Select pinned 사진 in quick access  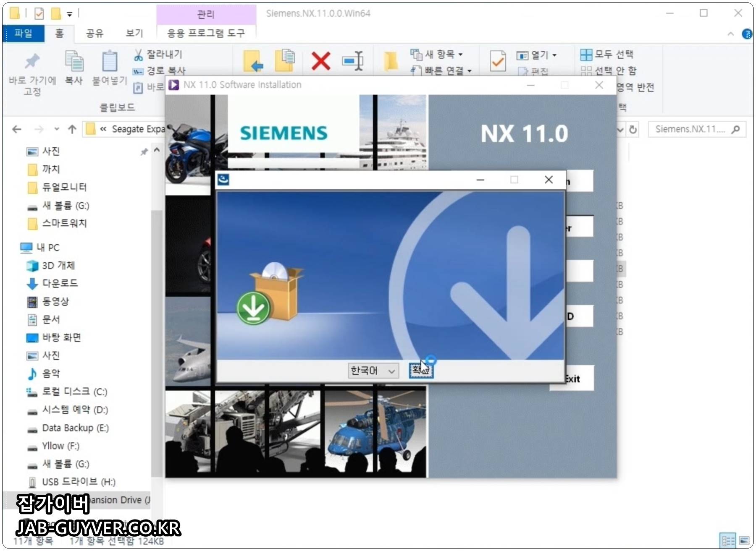[43, 151]
